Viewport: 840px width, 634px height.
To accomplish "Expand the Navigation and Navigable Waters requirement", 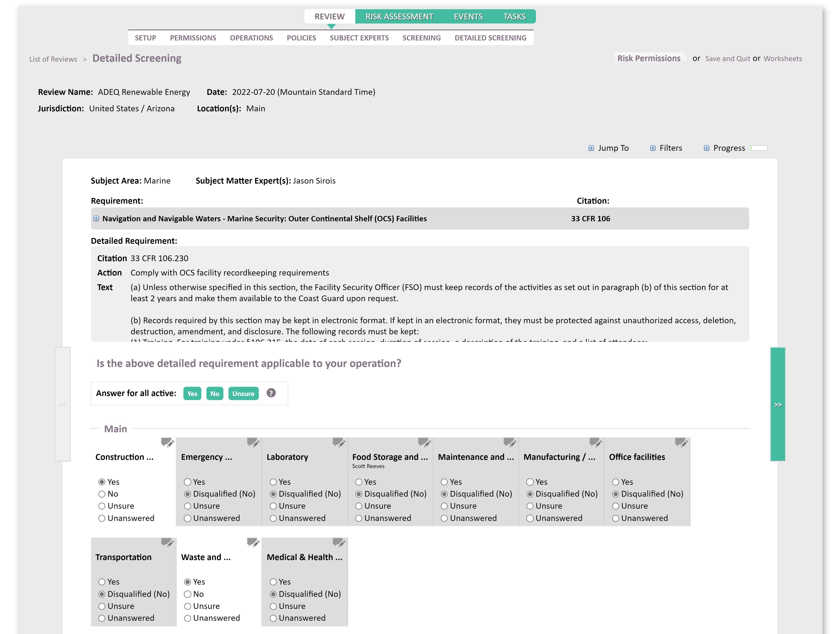I will [x=97, y=218].
